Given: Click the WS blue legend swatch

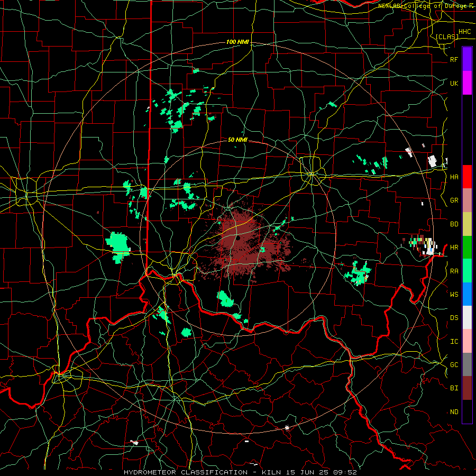Looking at the screenshot, I should coord(467,294).
